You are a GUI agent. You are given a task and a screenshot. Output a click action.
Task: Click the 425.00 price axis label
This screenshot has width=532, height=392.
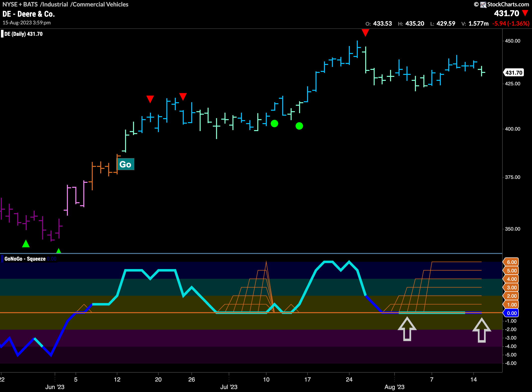(513, 84)
